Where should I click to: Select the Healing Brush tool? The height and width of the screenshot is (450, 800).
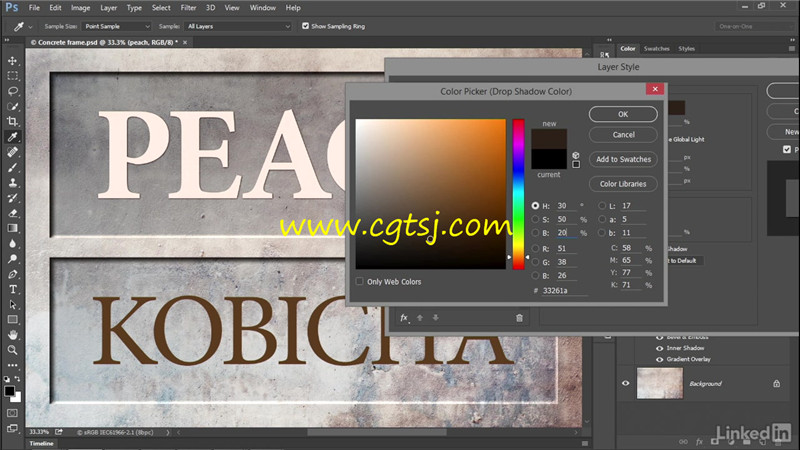tap(12, 152)
